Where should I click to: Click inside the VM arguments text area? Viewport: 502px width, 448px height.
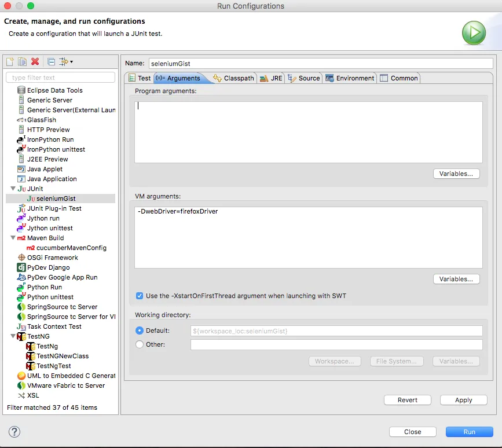308,237
